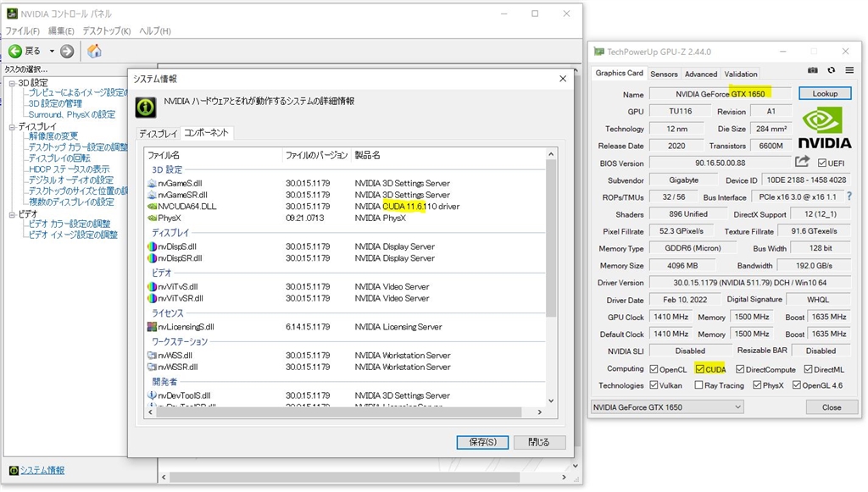The width and height of the screenshot is (868, 492).
Task: Collapse the ビデオ tree node
Action: pyautogui.click(x=12, y=214)
